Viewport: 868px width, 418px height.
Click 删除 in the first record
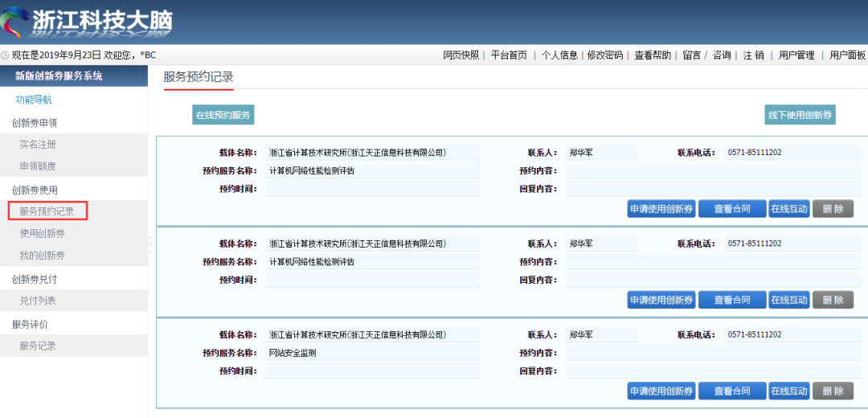pos(833,209)
